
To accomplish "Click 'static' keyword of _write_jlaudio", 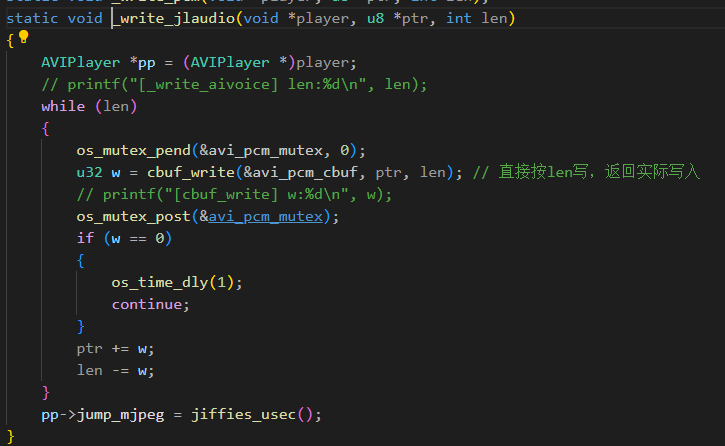I will (32, 18).
